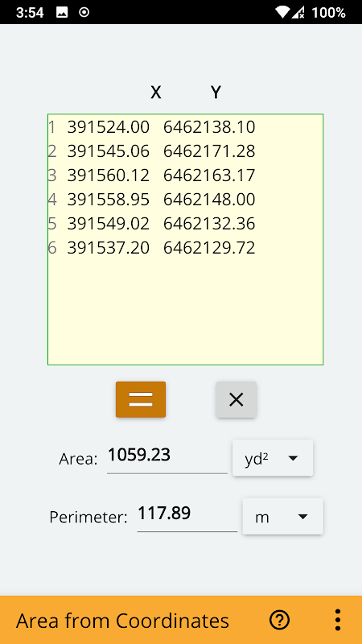Click the Perimeter: label
Image resolution: width=362 pixels, height=644 pixels.
88,518
